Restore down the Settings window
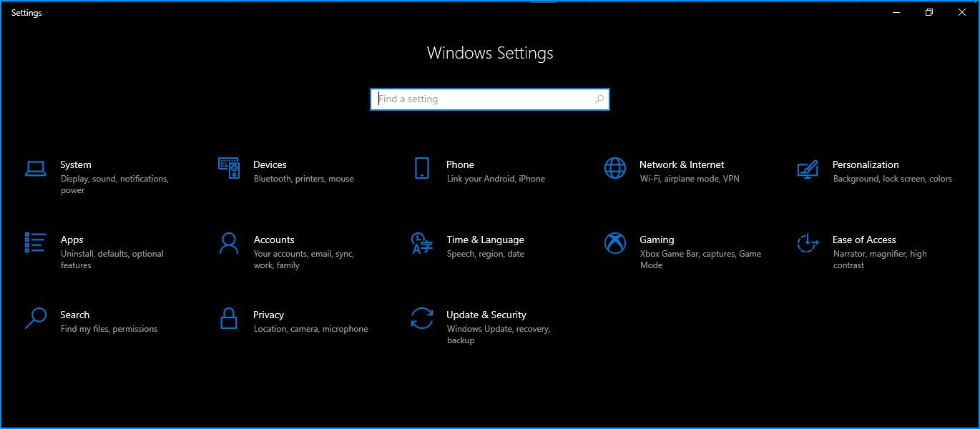Screen dimensions: 980x429 (929, 12)
